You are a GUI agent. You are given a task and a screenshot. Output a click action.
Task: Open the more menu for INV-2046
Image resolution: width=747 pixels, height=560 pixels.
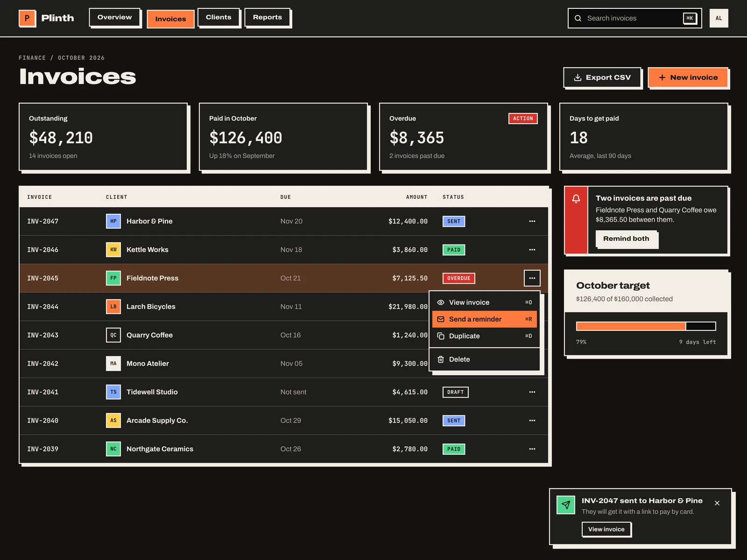(532, 250)
